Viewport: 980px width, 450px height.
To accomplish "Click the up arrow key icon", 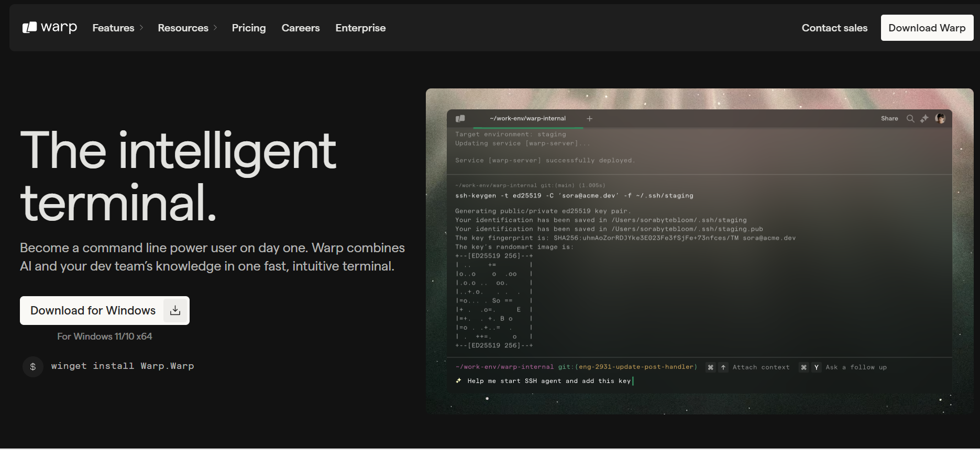I will (723, 367).
